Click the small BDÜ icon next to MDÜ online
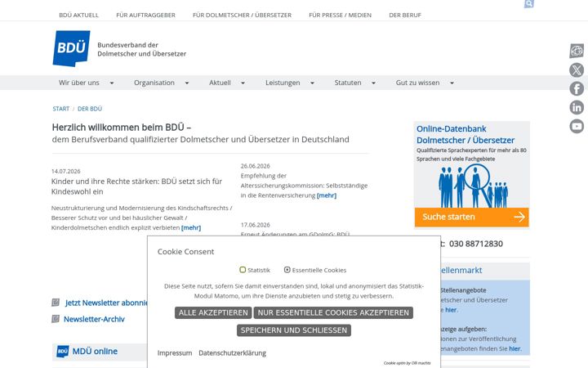This screenshot has height=368, width=588. (x=63, y=352)
